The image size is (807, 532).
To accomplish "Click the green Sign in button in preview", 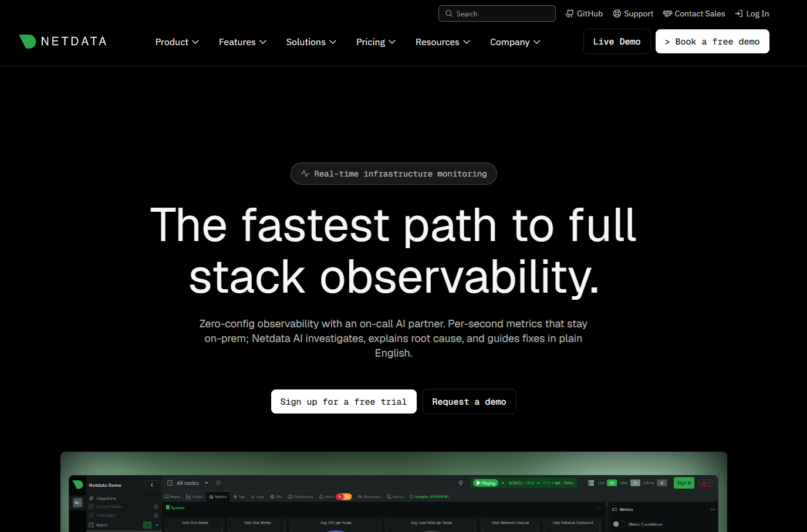I will click(684, 483).
